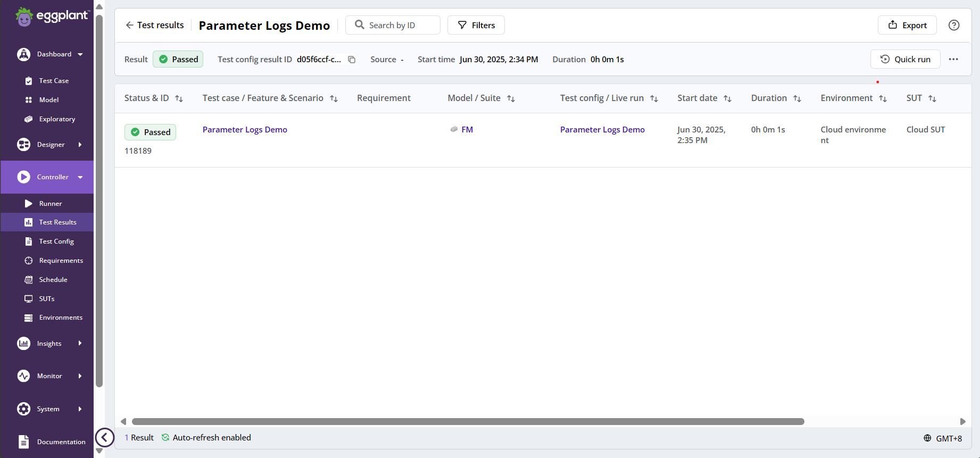
Task: Expand the Designer menu arrow
Action: 80,145
